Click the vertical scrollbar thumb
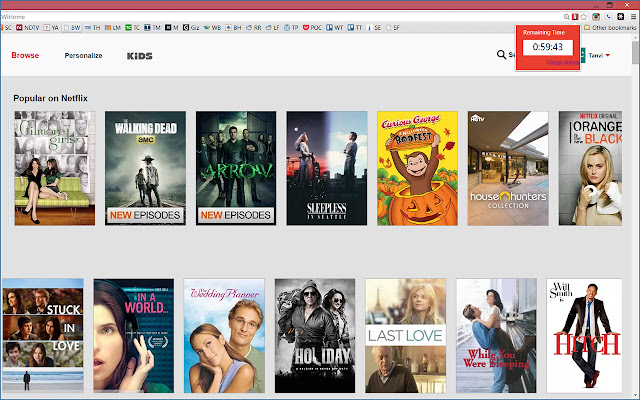Viewport: 640px width, 400px height. [636, 52]
